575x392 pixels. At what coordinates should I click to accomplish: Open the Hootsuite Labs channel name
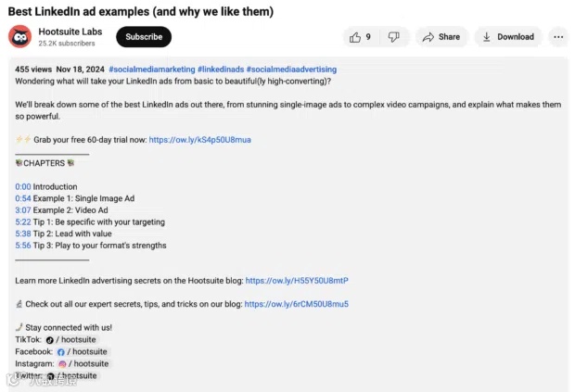(70, 32)
